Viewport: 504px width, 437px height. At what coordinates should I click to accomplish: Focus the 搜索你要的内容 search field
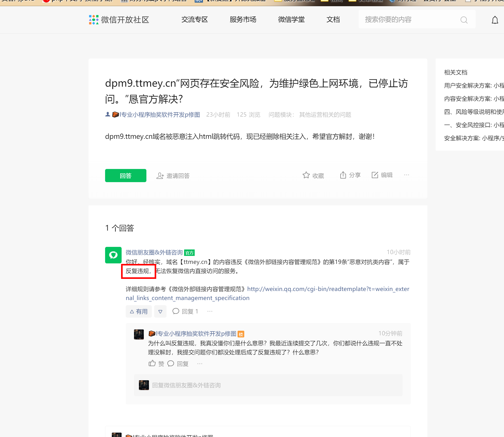pyautogui.click(x=411, y=20)
